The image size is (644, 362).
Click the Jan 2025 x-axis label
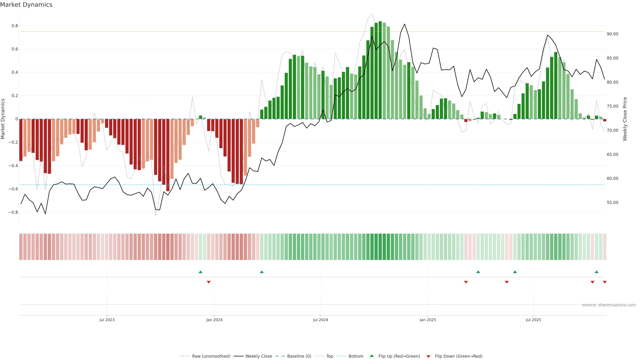pyautogui.click(x=428, y=320)
